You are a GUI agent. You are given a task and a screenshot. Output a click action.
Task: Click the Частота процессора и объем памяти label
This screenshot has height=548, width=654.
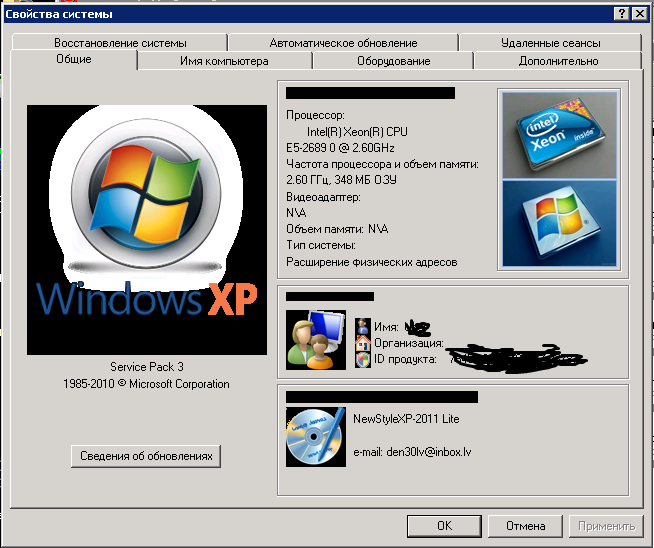382,164
